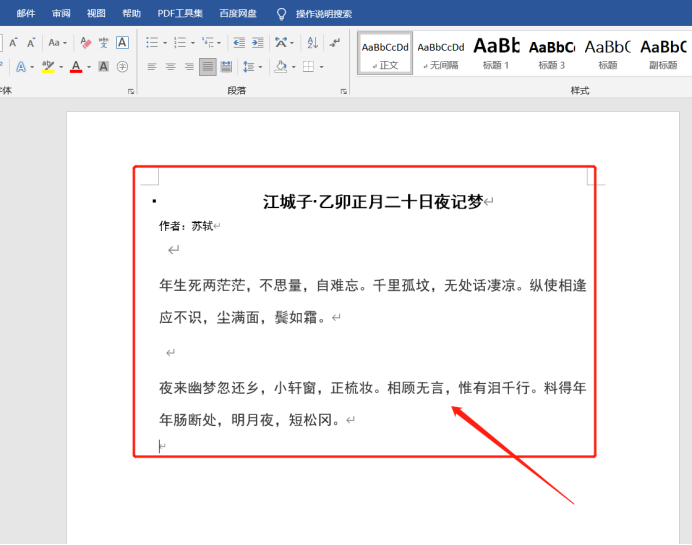
Task: Align paragraph text to the left
Action: coord(152,67)
